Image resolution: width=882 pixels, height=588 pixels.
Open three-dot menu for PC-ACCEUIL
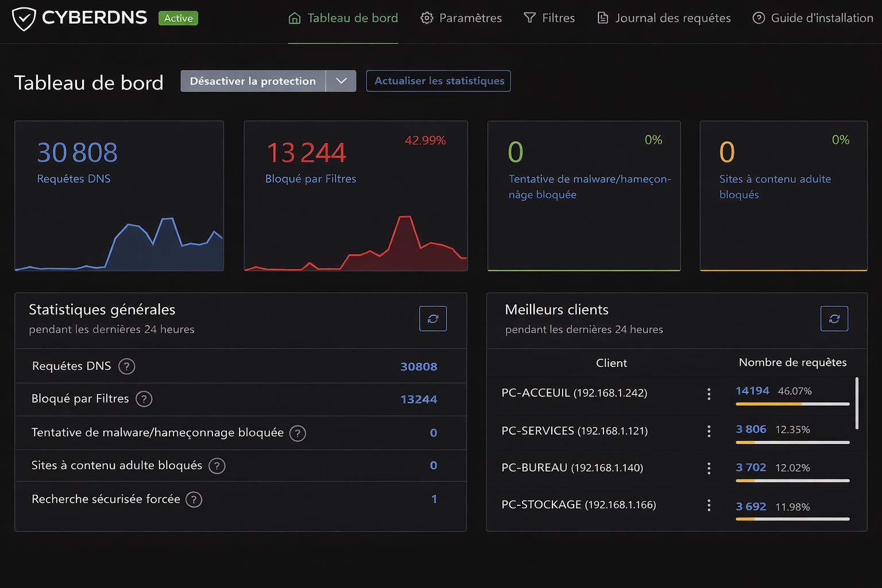(x=709, y=393)
